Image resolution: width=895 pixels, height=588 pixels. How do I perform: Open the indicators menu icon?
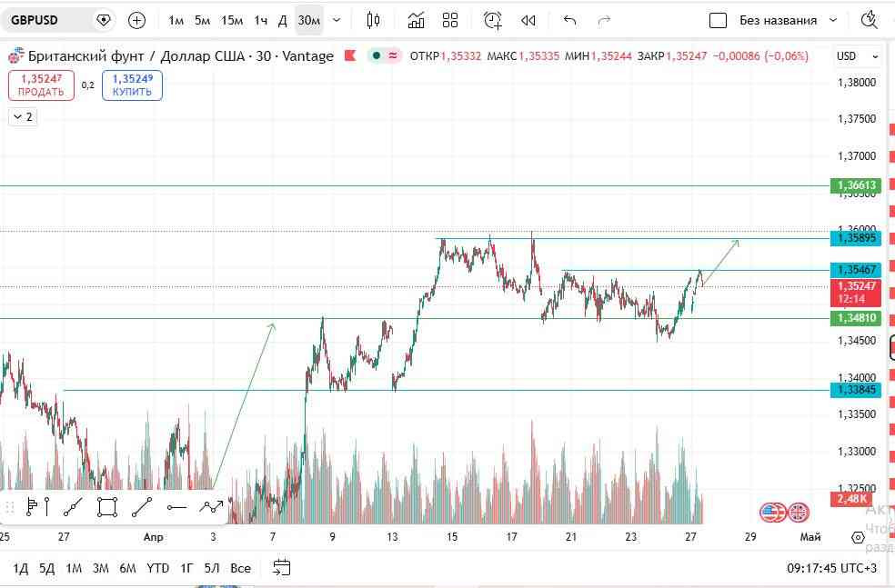416,21
